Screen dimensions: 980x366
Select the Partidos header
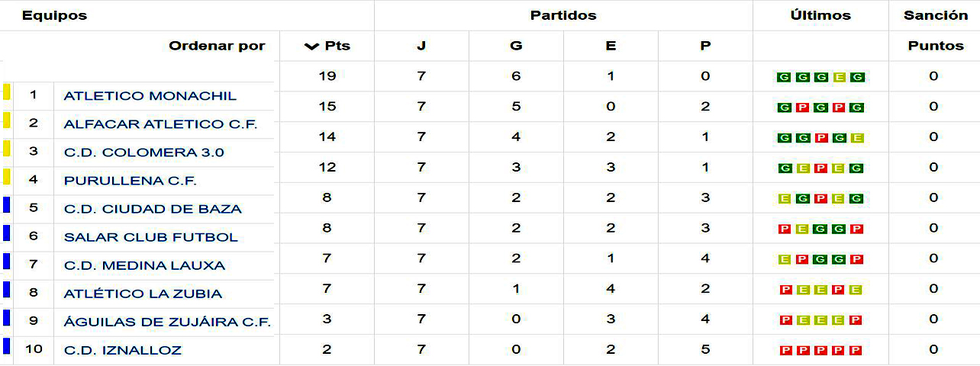pyautogui.click(x=563, y=15)
